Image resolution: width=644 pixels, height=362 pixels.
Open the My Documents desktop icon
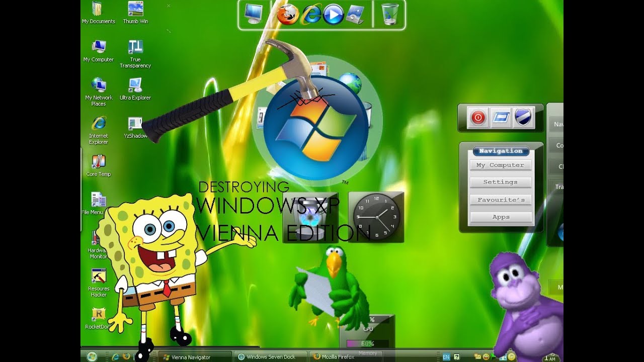99,13
